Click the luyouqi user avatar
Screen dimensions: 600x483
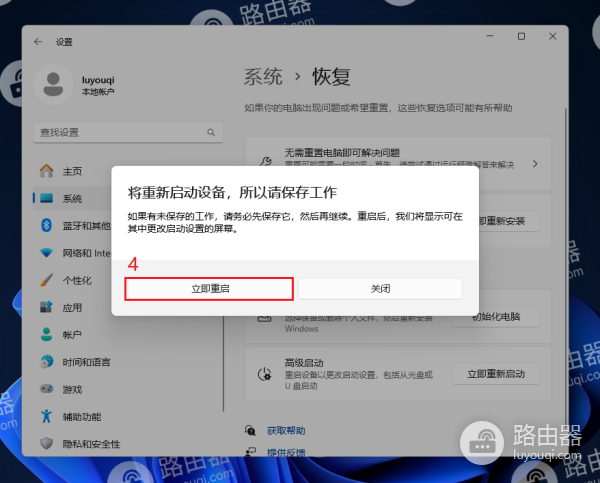pos(53,85)
